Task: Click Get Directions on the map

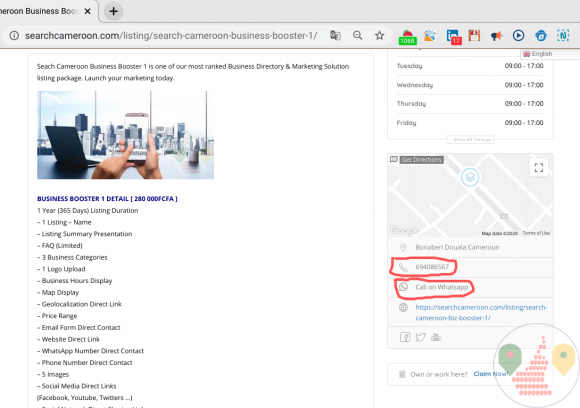Action: point(422,159)
